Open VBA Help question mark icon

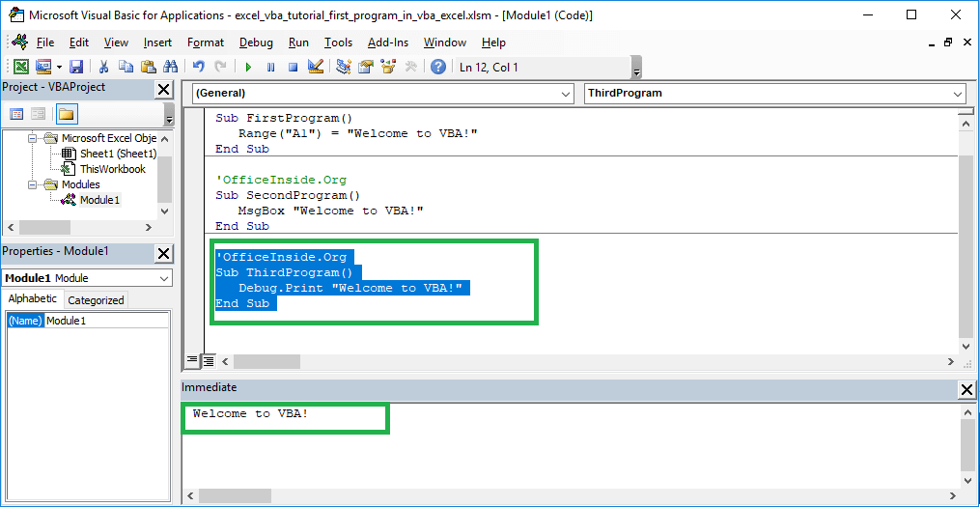(438, 67)
